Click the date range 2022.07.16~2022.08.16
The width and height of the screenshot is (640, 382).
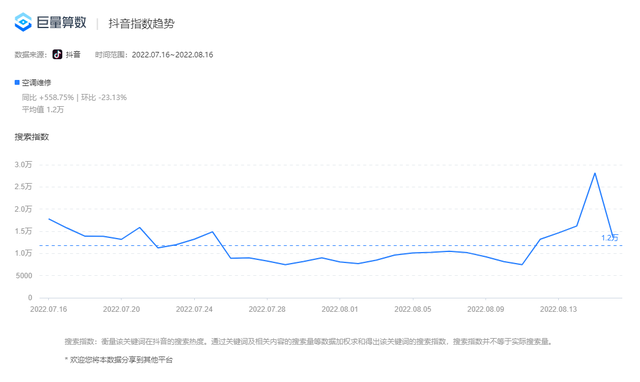(x=172, y=55)
